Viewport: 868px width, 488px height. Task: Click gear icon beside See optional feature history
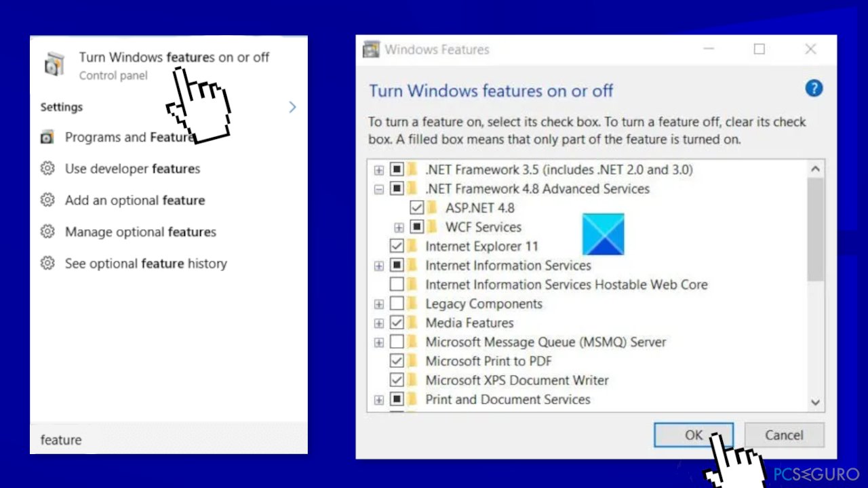[x=47, y=263]
